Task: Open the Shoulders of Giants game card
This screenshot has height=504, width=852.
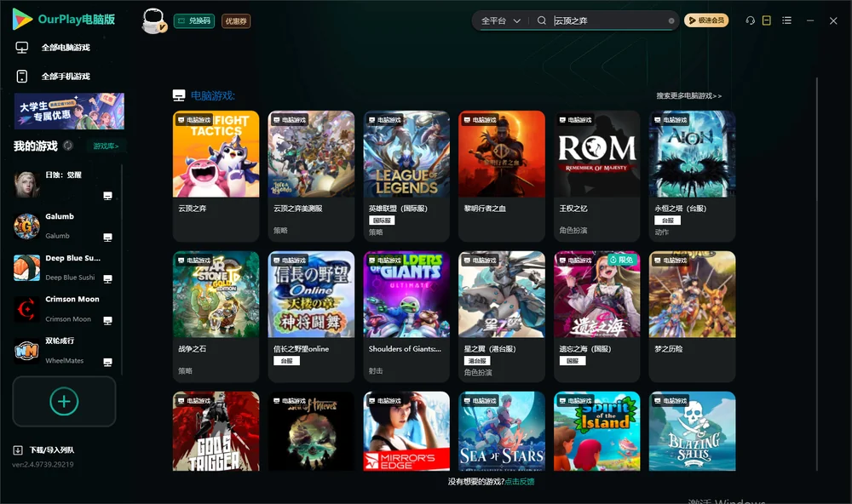Action: pos(406,317)
